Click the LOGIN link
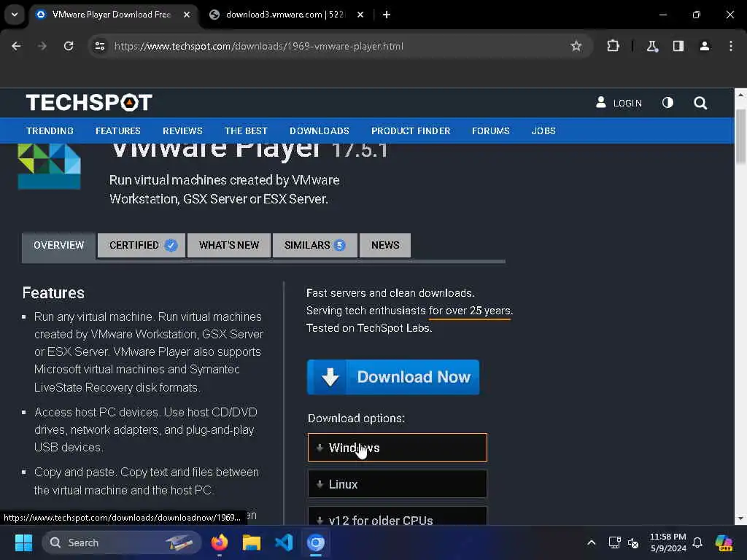The height and width of the screenshot is (560, 747). click(x=619, y=103)
